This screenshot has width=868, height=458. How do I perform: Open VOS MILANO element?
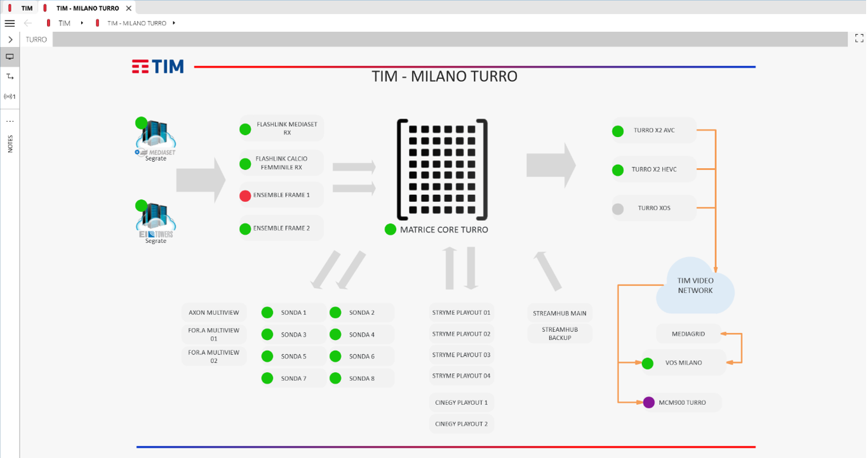[x=683, y=363]
